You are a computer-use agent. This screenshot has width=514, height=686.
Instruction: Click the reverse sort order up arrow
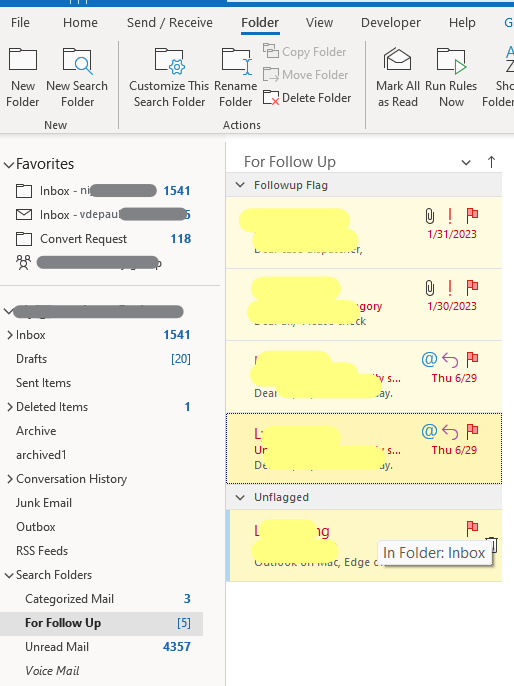[491, 162]
